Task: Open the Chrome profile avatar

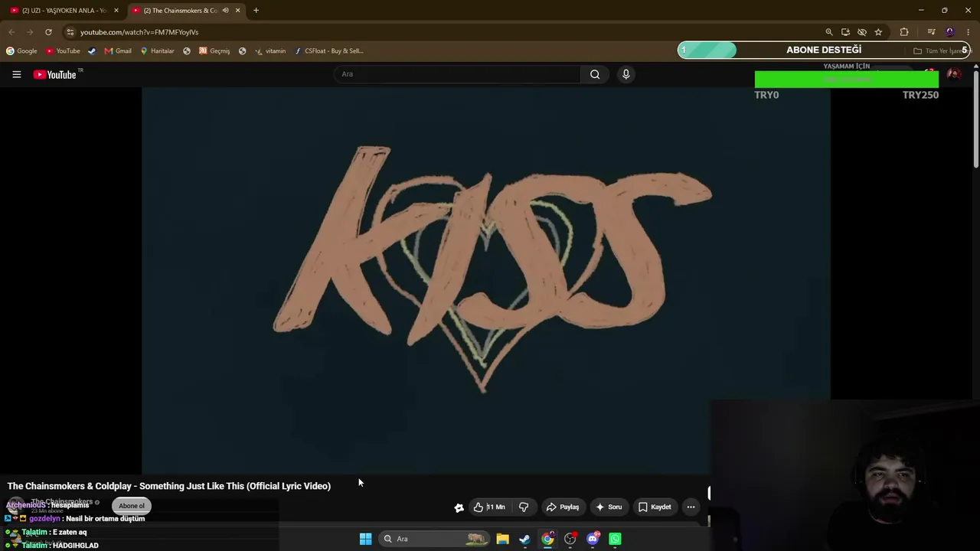Action: click(950, 32)
